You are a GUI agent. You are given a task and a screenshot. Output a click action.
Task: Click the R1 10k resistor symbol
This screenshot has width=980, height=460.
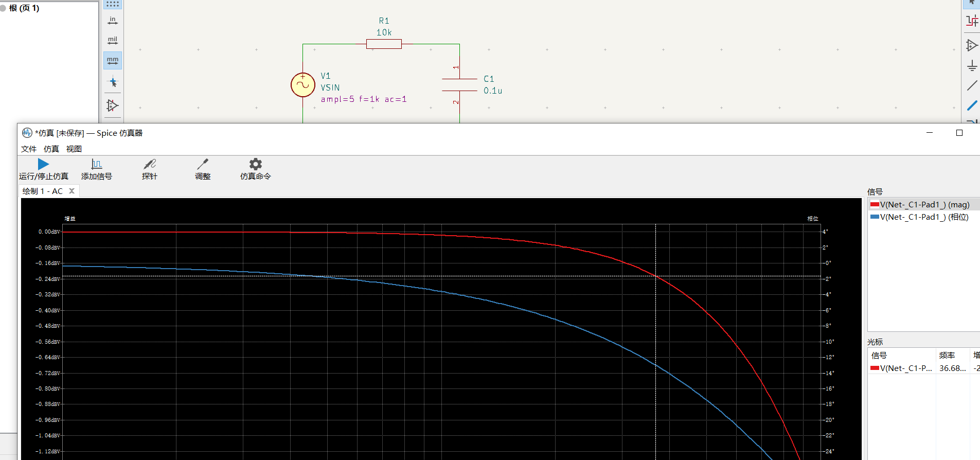(384, 44)
